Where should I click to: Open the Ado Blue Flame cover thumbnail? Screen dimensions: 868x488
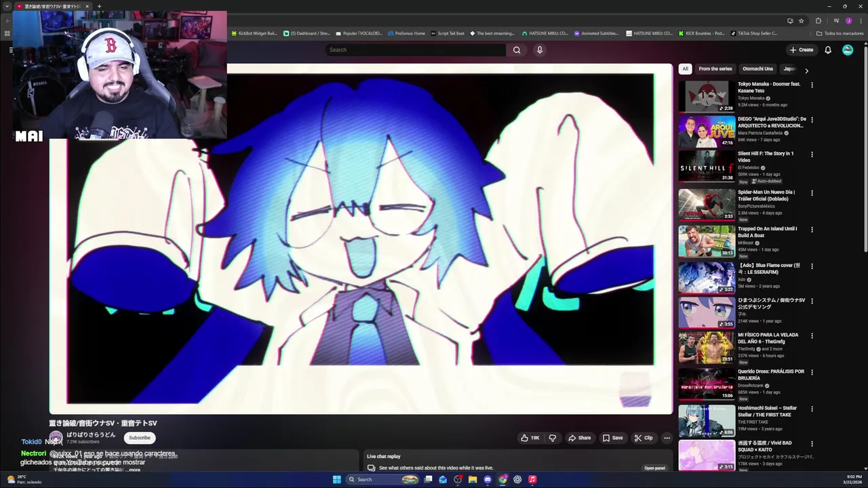[x=707, y=277]
